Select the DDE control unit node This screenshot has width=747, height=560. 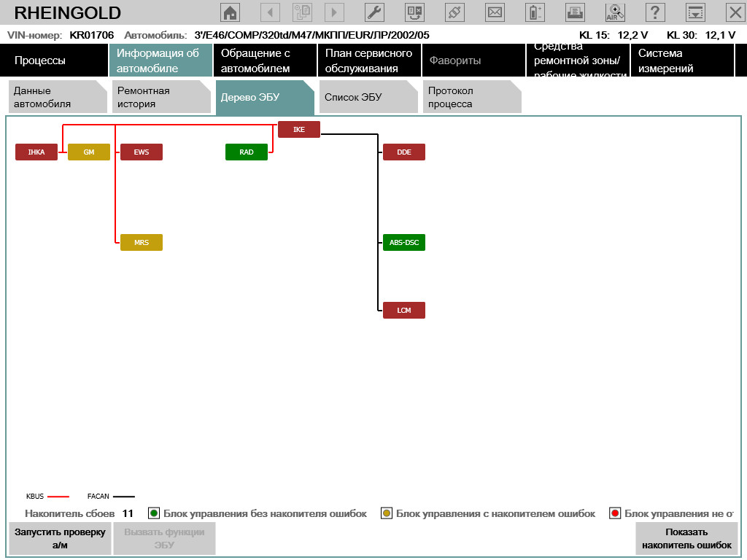[404, 152]
